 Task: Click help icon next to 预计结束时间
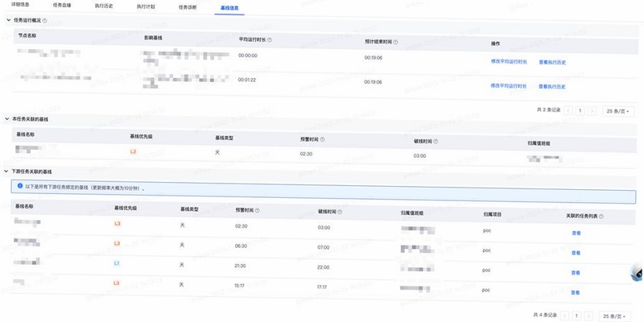[395, 42]
